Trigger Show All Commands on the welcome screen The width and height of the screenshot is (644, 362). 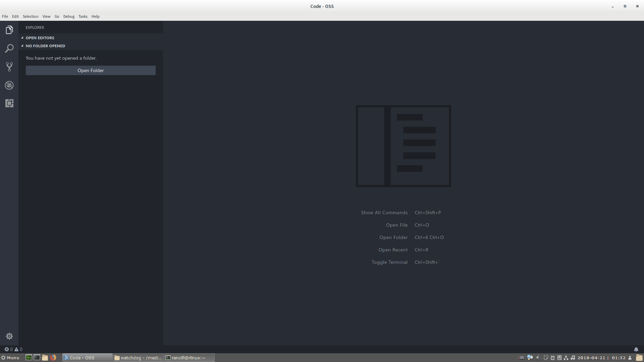(384, 213)
